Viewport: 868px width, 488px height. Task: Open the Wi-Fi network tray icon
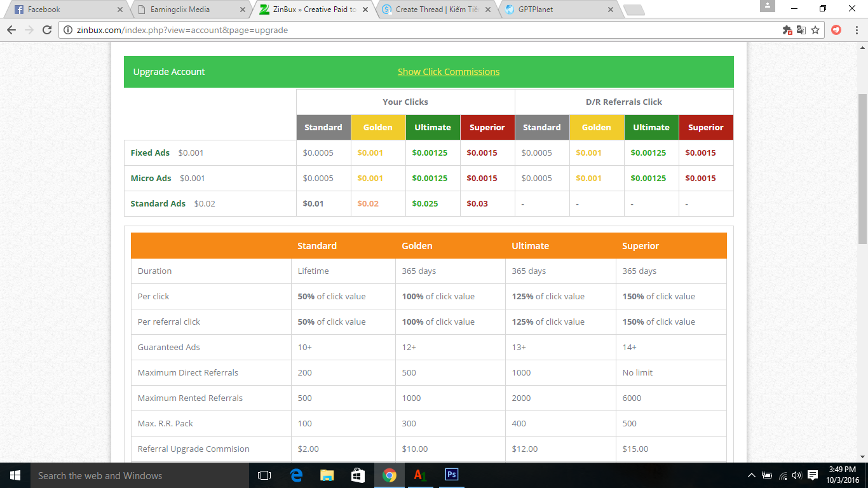pos(783,475)
